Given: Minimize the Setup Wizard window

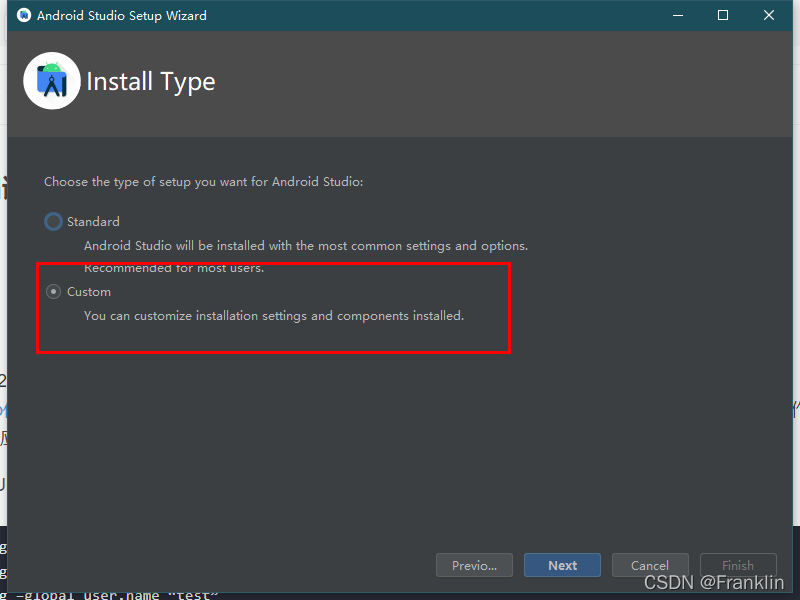Looking at the screenshot, I should (x=678, y=15).
